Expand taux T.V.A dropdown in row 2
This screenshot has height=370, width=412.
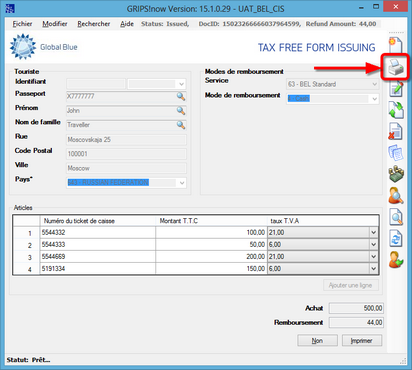click(374, 245)
